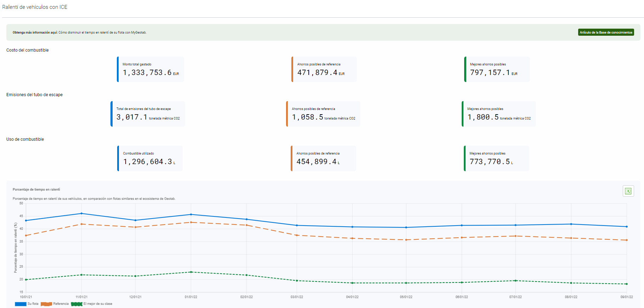Click the green best-in-class point at 03/01/22
Screen dimensions: 644x308
point(297,281)
